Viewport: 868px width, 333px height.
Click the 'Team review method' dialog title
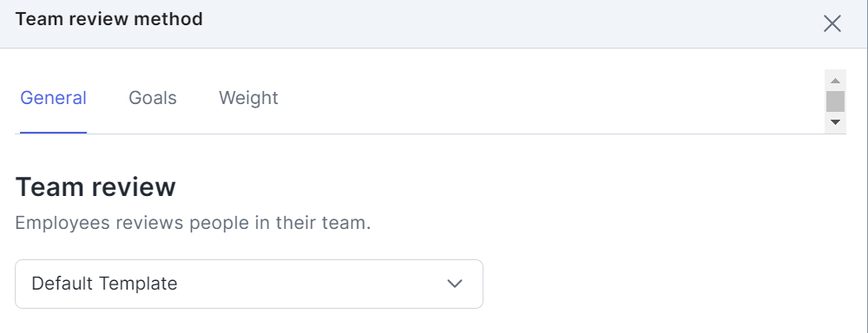coord(109,19)
